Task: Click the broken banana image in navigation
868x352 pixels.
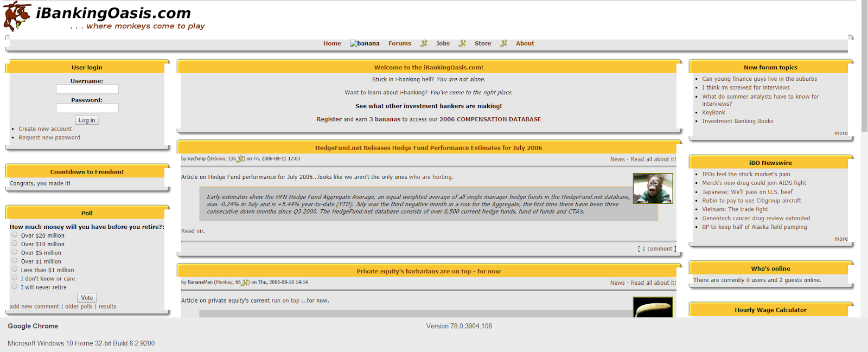Action: click(365, 43)
